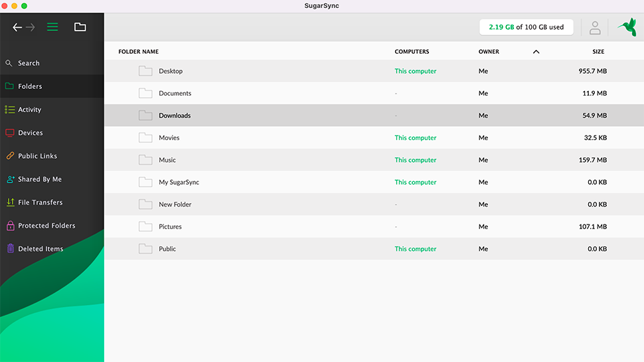
Task: Select the Pictures folder name
Action: pyautogui.click(x=170, y=226)
